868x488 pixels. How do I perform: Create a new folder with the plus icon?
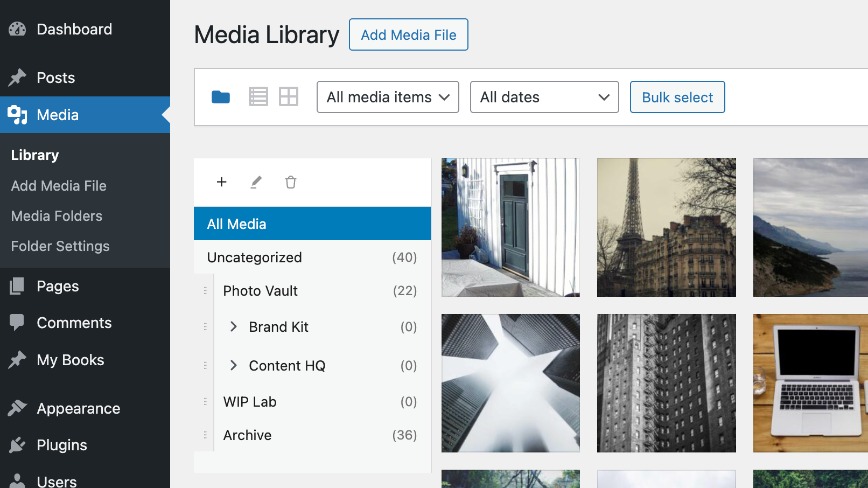[x=221, y=182]
